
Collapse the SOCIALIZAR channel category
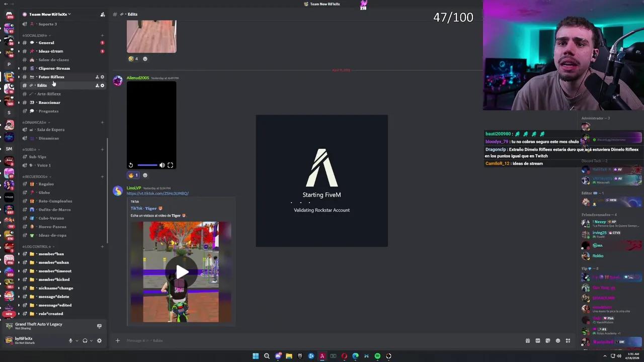click(x=34, y=35)
